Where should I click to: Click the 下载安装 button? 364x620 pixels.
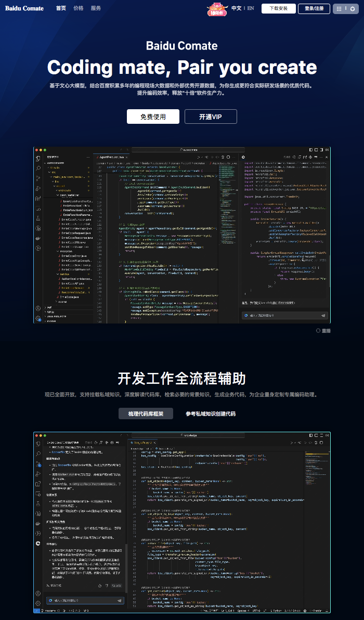279,9
